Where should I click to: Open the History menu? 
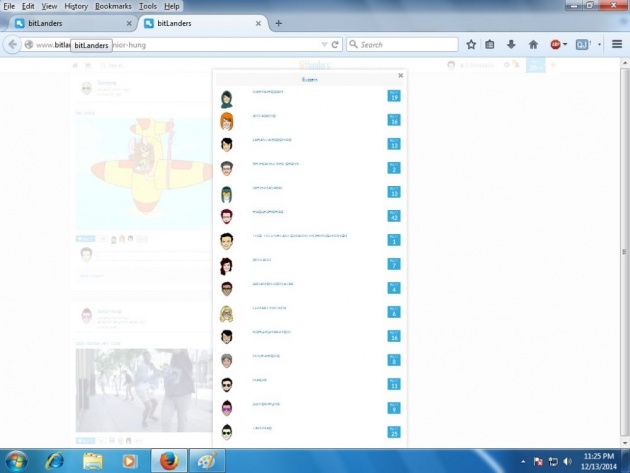76,6
